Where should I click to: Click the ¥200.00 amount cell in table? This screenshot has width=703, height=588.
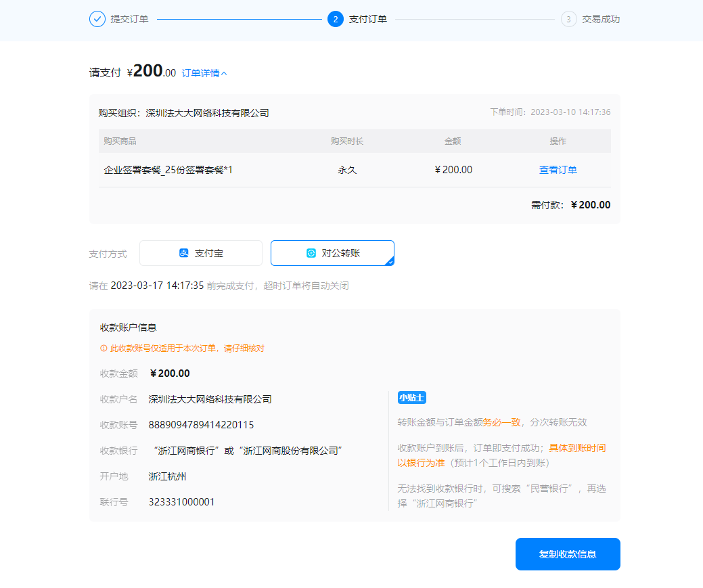pyautogui.click(x=453, y=170)
